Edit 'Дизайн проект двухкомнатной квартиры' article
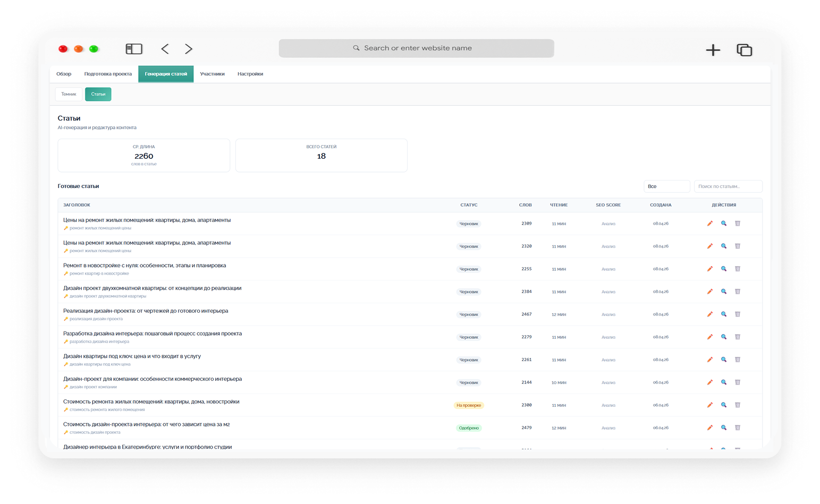Screen dimensions: 820x504 pos(709,292)
